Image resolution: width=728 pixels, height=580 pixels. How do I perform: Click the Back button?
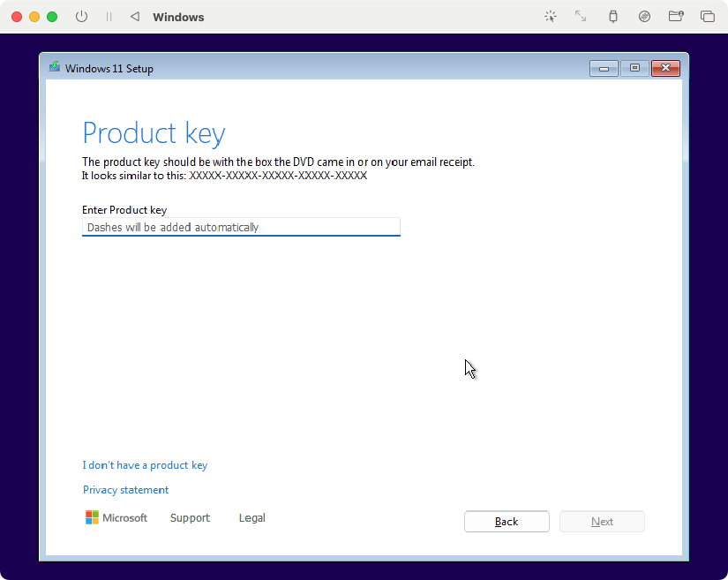pyautogui.click(x=507, y=521)
